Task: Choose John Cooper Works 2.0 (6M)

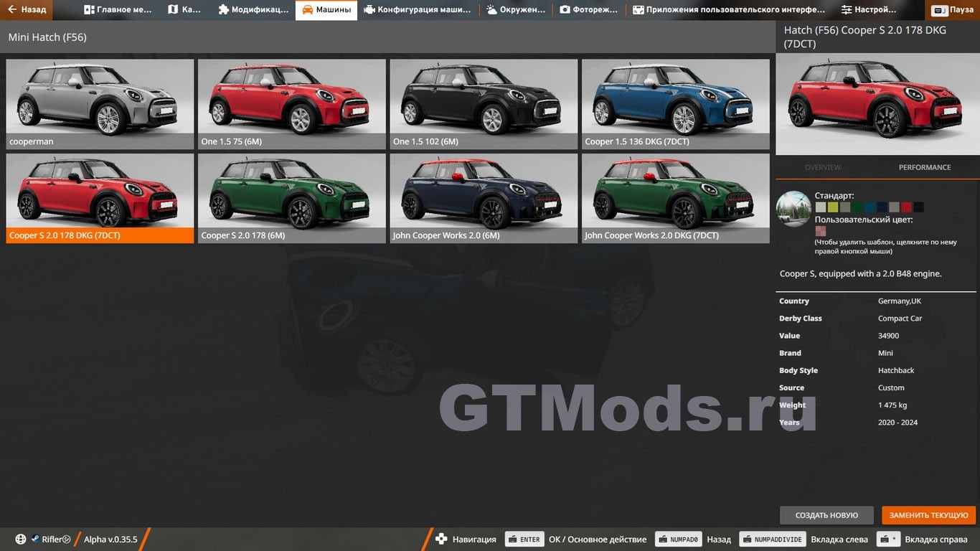Action: pyautogui.click(x=484, y=198)
